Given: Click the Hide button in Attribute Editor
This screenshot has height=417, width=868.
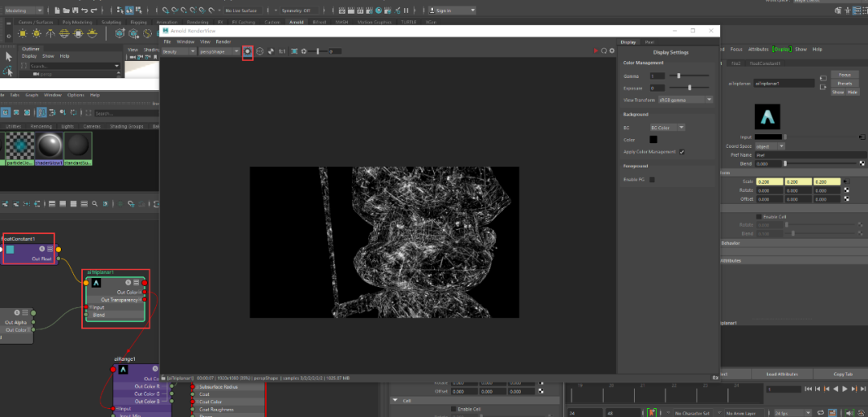Looking at the screenshot, I should pos(851,92).
